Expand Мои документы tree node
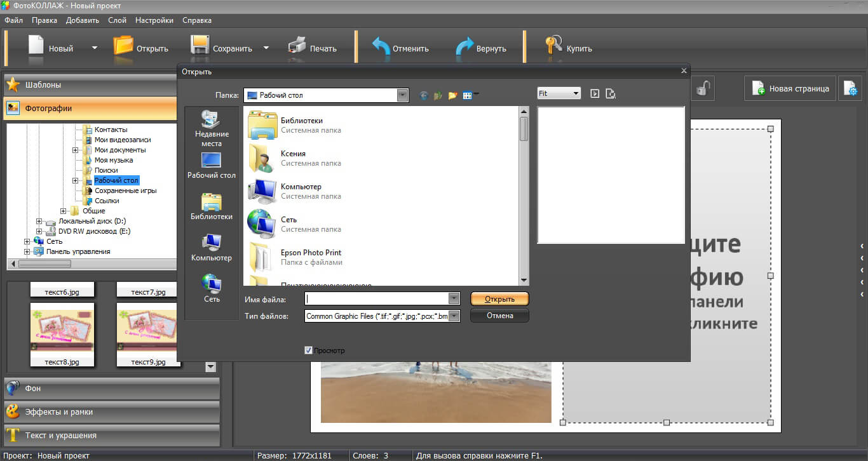This screenshot has height=461, width=868. click(x=76, y=150)
